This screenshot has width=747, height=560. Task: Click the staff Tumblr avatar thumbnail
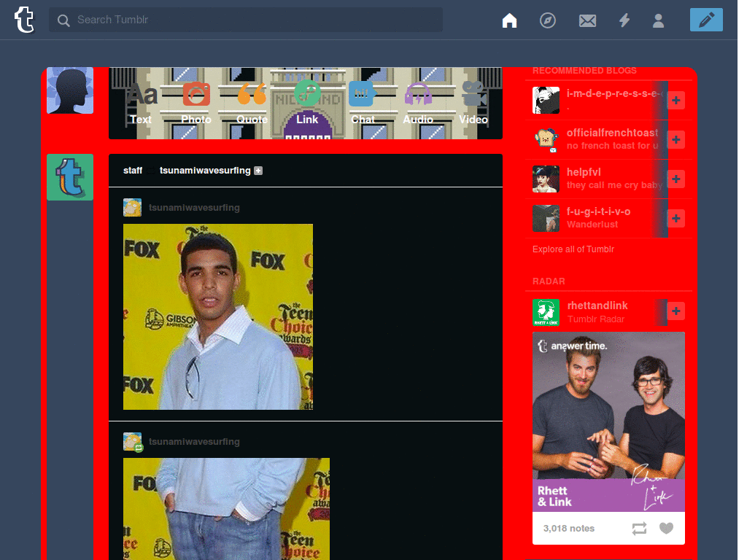(70, 177)
